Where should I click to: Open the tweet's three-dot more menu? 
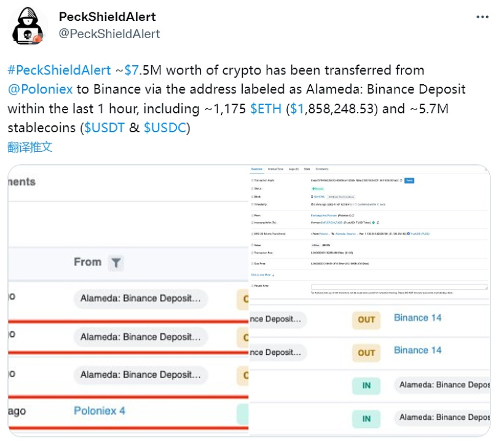point(482,17)
